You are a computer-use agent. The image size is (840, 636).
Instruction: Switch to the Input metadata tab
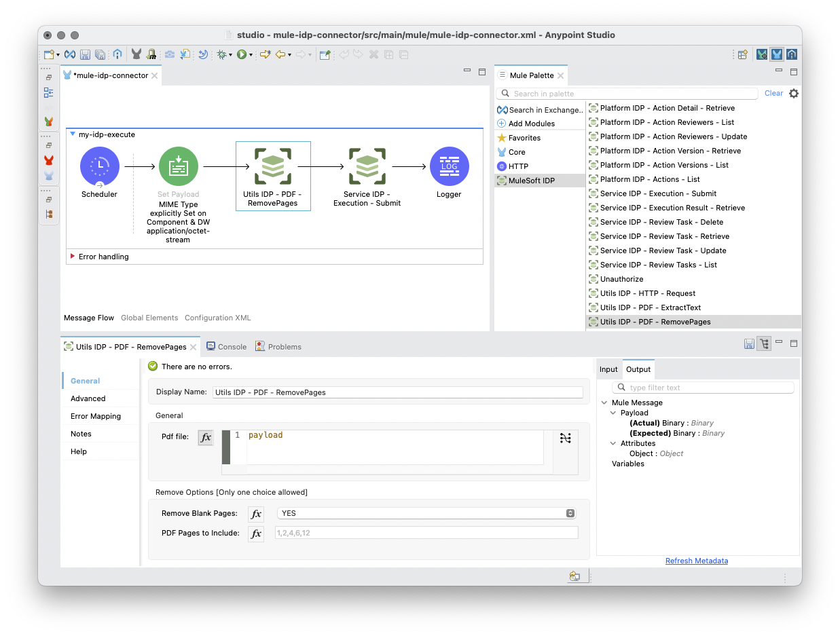pyautogui.click(x=608, y=369)
